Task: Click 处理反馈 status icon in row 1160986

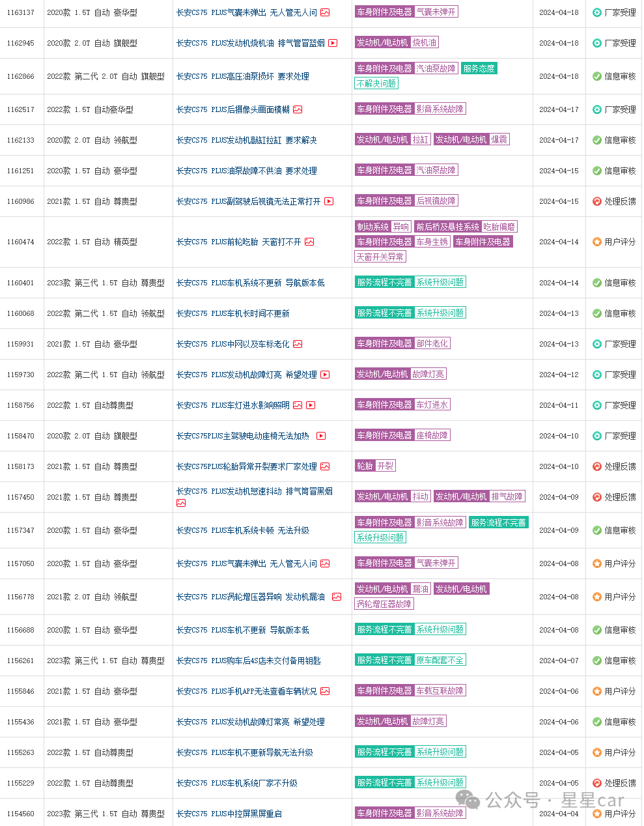Action: pyautogui.click(x=596, y=201)
